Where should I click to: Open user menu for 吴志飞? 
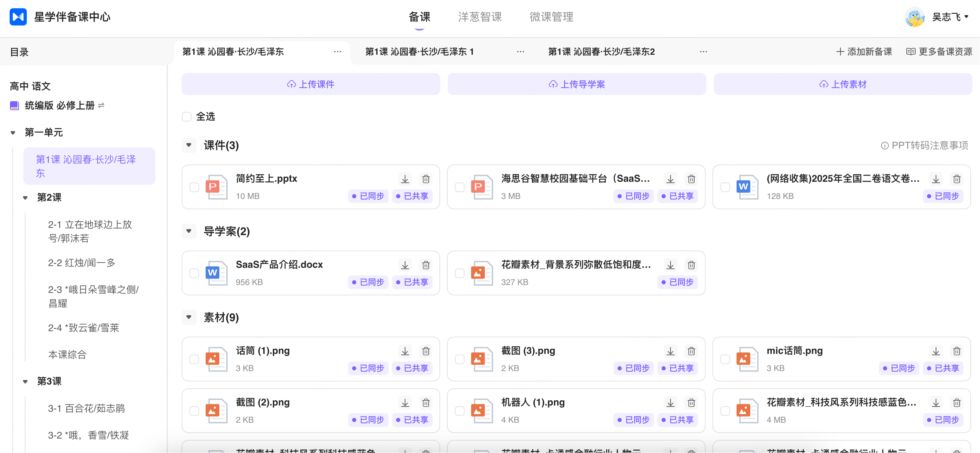tap(950, 17)
